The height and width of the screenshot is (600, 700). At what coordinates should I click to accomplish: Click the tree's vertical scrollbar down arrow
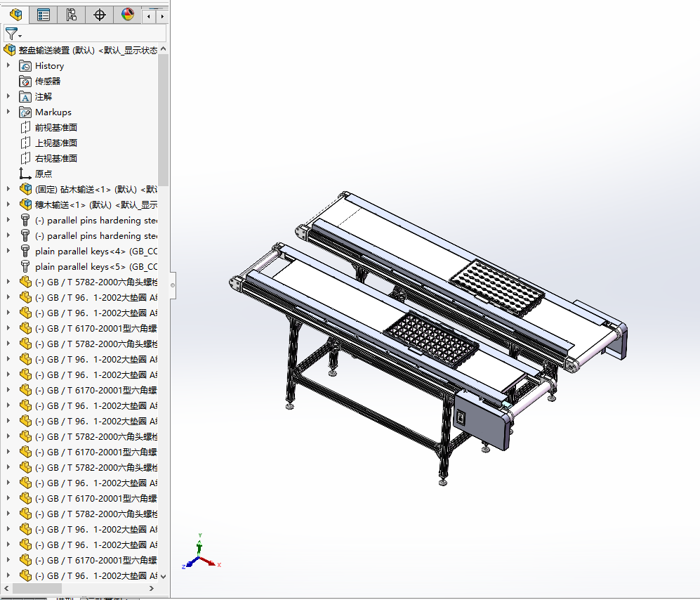coord(164,576)
